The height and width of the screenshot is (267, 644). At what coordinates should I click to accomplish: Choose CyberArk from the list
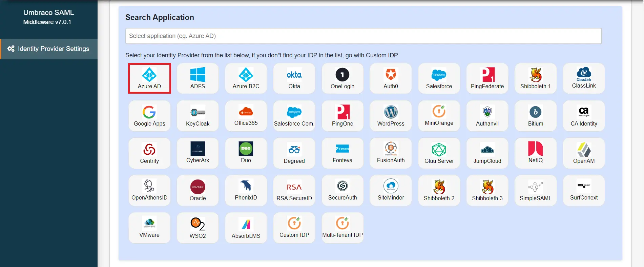coord(198,153)
